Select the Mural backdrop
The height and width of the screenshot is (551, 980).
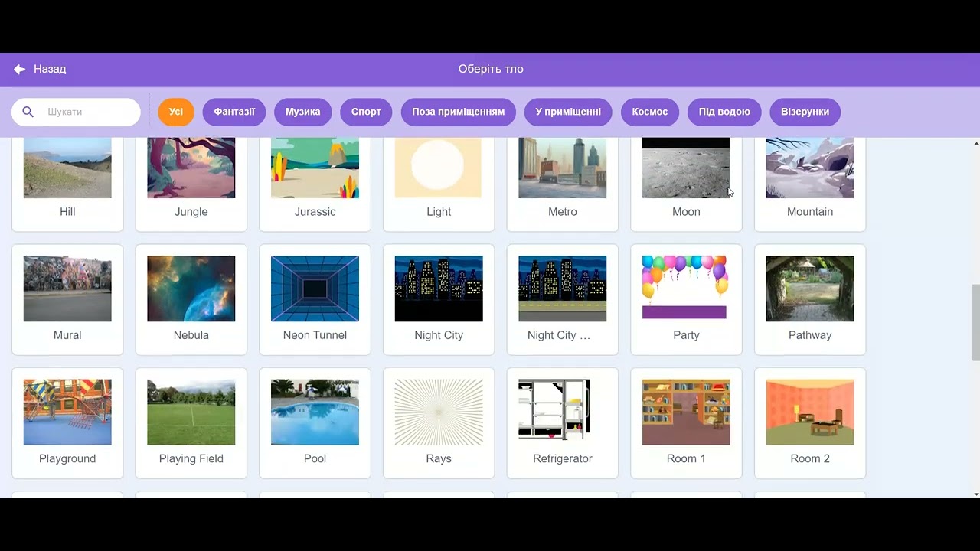click(x=67, y=300)
